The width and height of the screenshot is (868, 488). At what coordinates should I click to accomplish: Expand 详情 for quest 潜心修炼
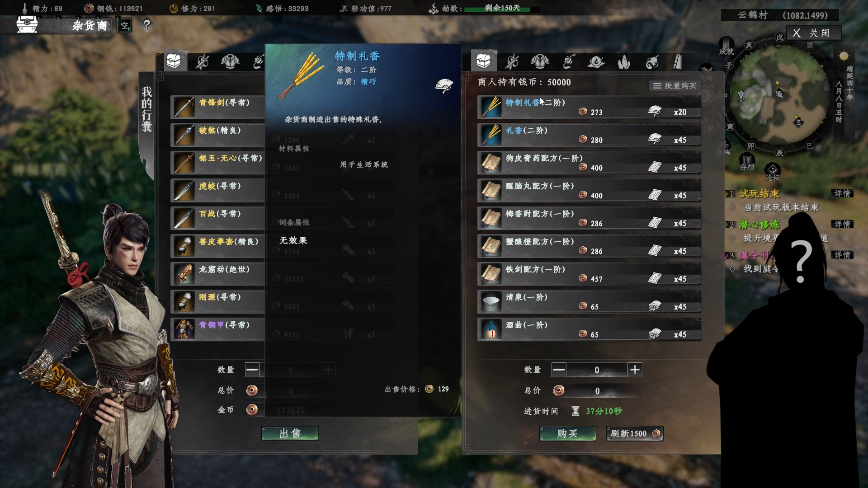click(842, 224)
